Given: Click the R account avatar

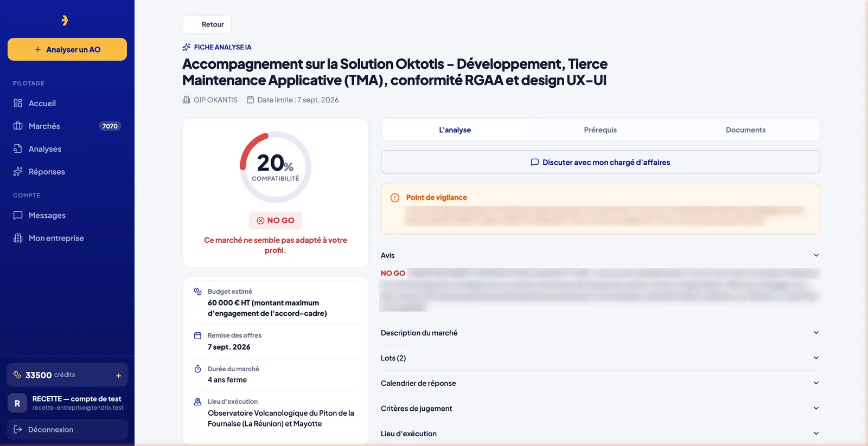Looking at the screenshot, I should click(17, 403).
